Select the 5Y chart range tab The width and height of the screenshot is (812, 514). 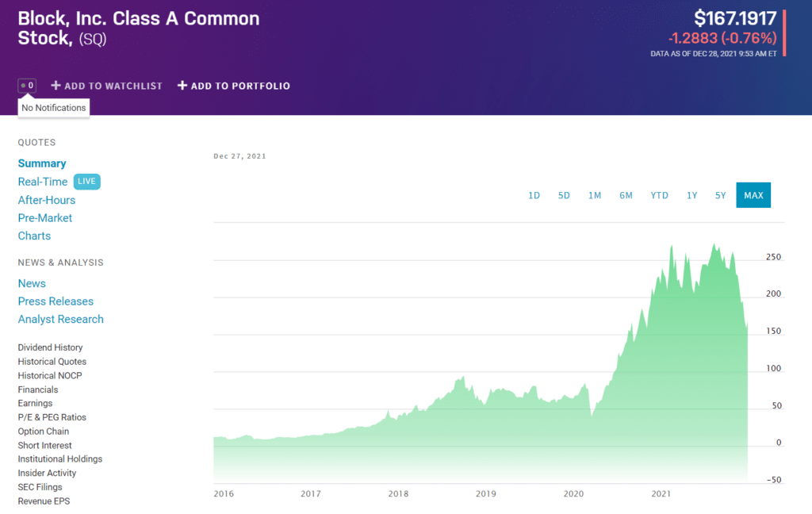tap(720, 195)
